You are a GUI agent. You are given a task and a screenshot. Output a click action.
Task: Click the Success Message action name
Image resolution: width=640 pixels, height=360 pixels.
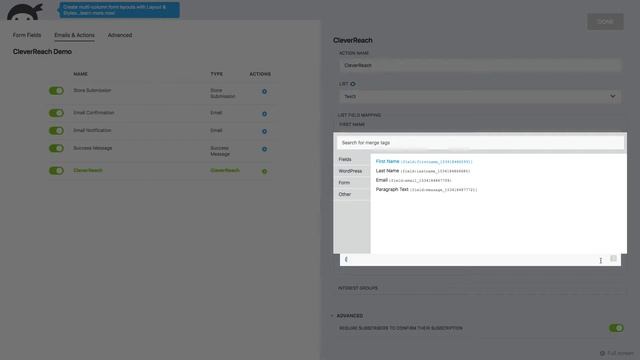(x=93, y=148)
